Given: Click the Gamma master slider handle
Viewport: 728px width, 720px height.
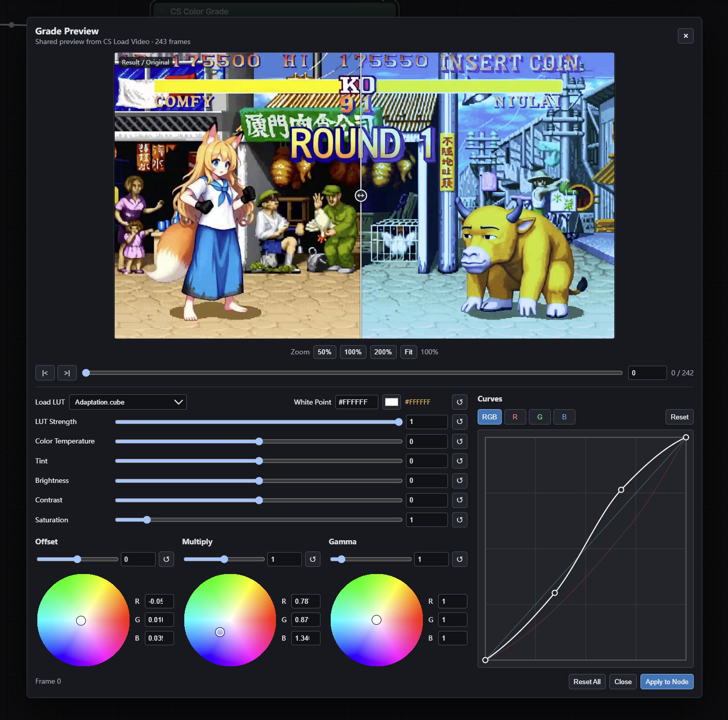Looking at the screenshot, I should point(341,559).
